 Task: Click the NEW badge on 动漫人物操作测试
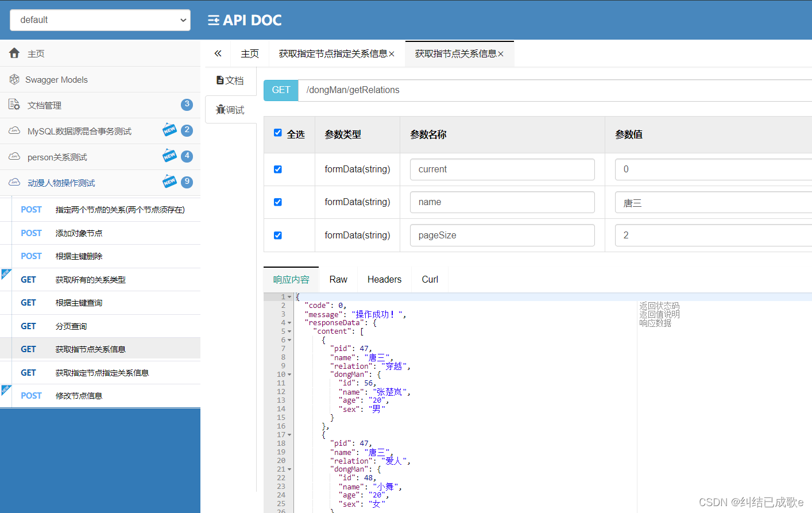pos(169,181)
